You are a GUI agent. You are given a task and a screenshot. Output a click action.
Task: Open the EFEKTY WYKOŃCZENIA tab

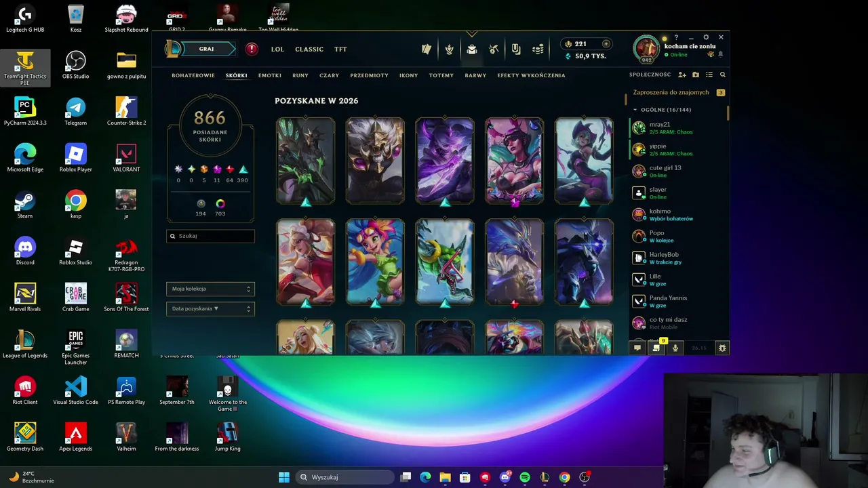531,75
